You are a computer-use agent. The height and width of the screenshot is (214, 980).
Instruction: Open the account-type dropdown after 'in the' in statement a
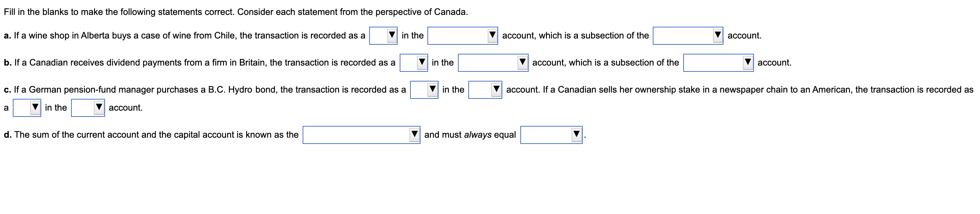(x=462, y=36)
